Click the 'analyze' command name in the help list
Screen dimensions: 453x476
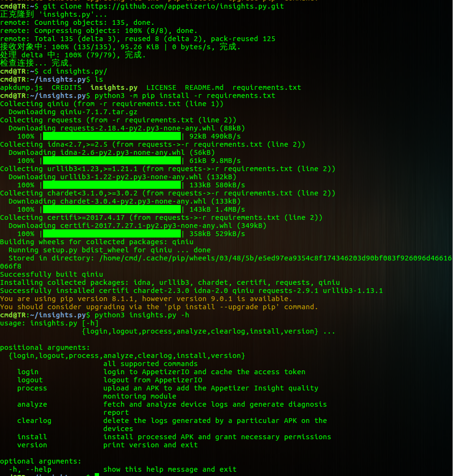[x=32, y=404]
